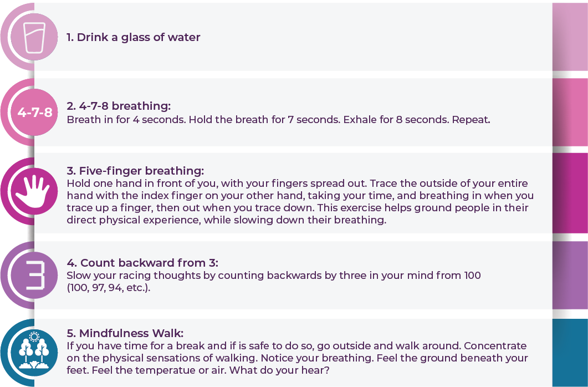The image size is (588, 387).
Task: Click "Drink a glass of water" heading
Action: 133,38
